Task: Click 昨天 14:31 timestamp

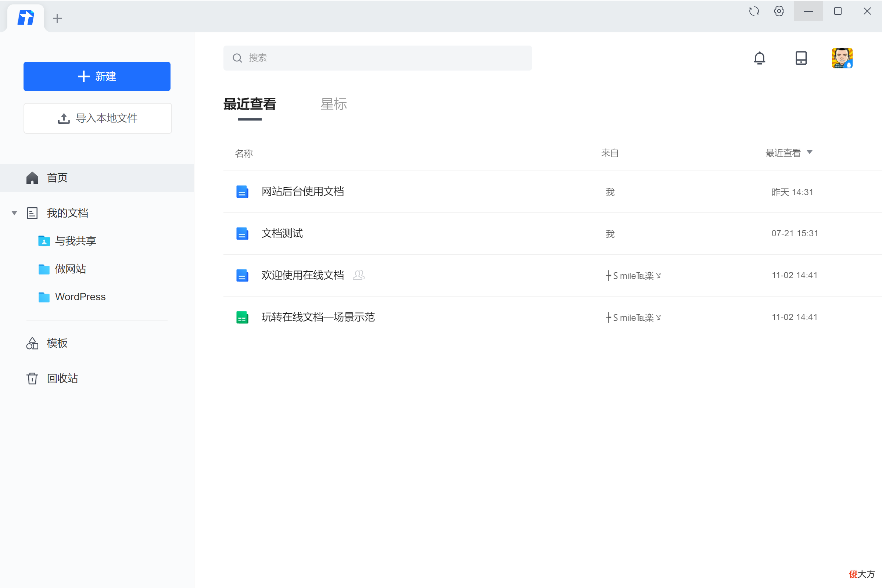Action: click(x=792, y=192)
